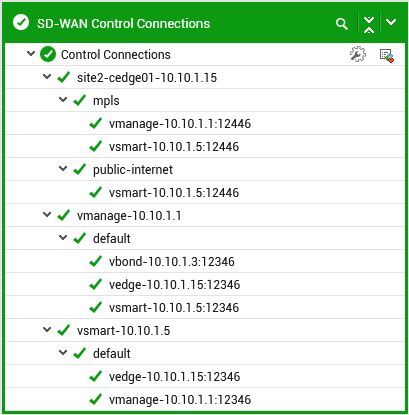Click the table status icon beside Control Connections
Screen dimensions: 409x415
(x=387, y=55)
